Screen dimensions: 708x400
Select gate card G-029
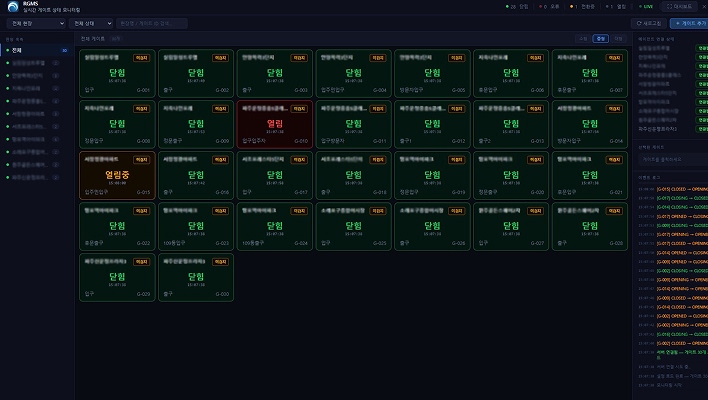(117, 278)
